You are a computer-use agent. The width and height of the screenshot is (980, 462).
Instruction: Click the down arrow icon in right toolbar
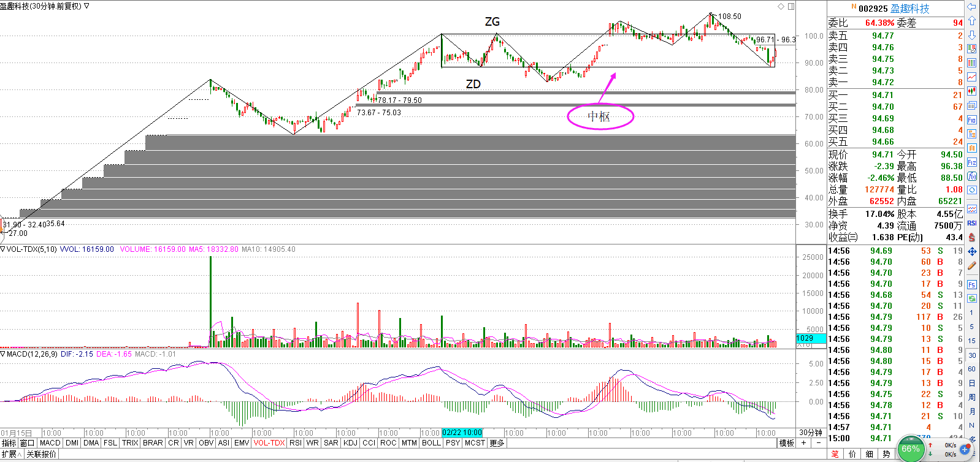tap(971, 35)
